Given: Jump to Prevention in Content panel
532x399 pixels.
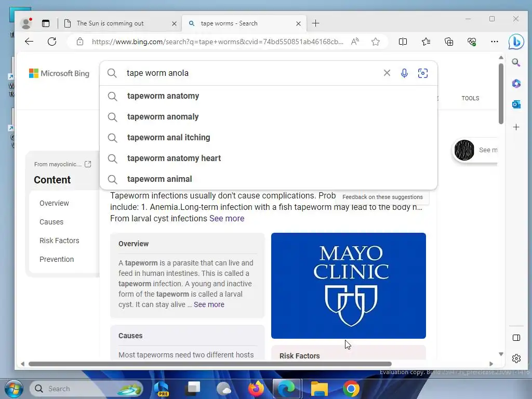Looking at the screenshot, I should click(x=56, y=259).
